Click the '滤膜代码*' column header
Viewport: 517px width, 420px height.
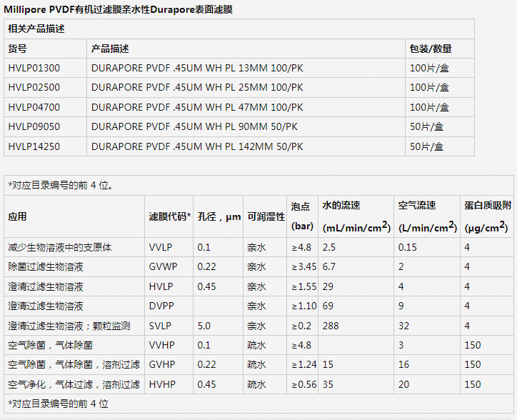[x=170, y=216]
